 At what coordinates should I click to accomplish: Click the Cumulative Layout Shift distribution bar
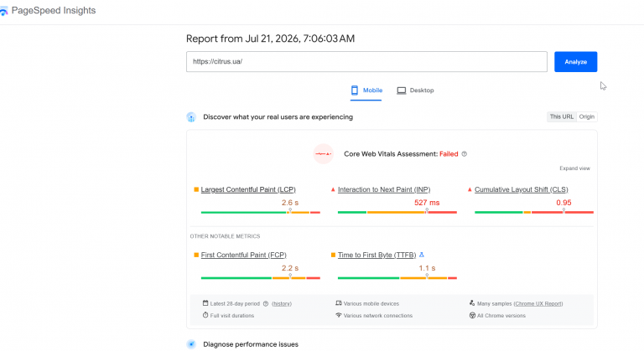point(534,212)
